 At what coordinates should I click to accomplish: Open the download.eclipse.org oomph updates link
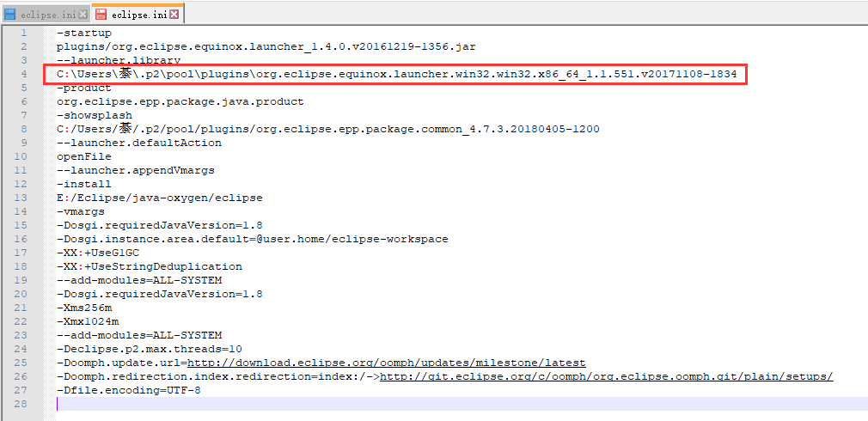click(387, 363)
